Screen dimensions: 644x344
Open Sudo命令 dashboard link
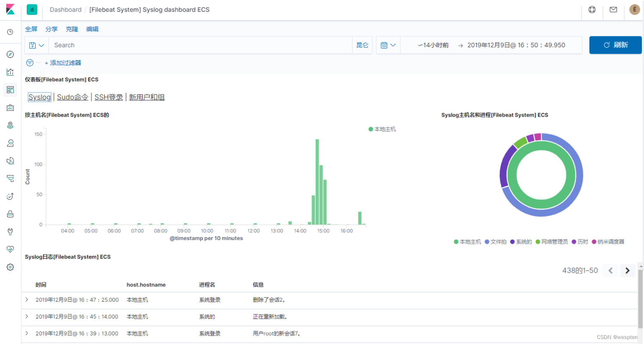(72, 97)
